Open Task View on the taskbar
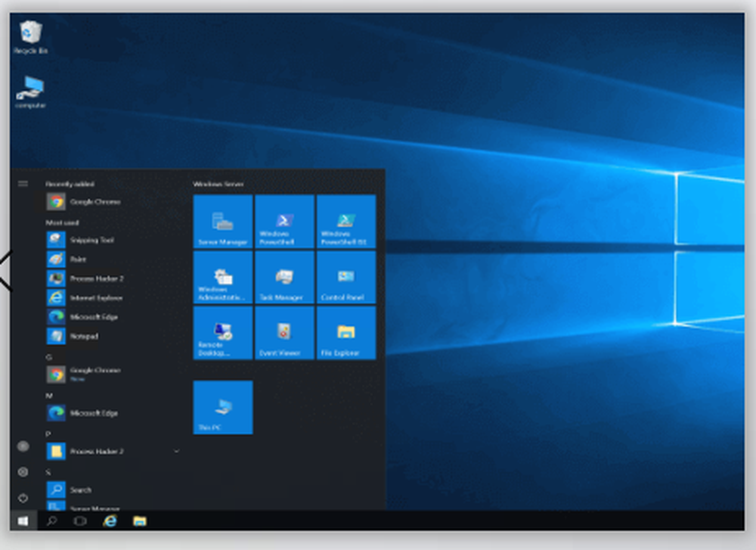Viewport: 756px width, 550px height. click(80, 520)
